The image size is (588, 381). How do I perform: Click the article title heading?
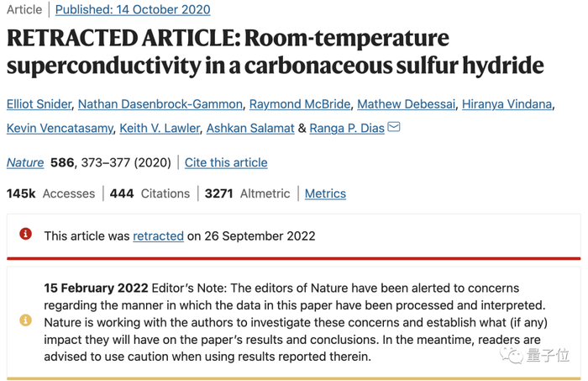click(276, 51)
